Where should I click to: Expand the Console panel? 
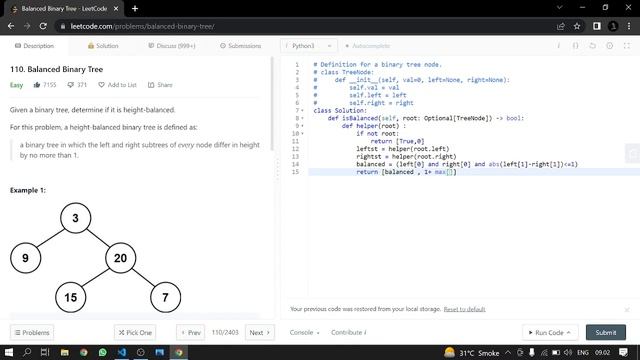coord(304,333)
